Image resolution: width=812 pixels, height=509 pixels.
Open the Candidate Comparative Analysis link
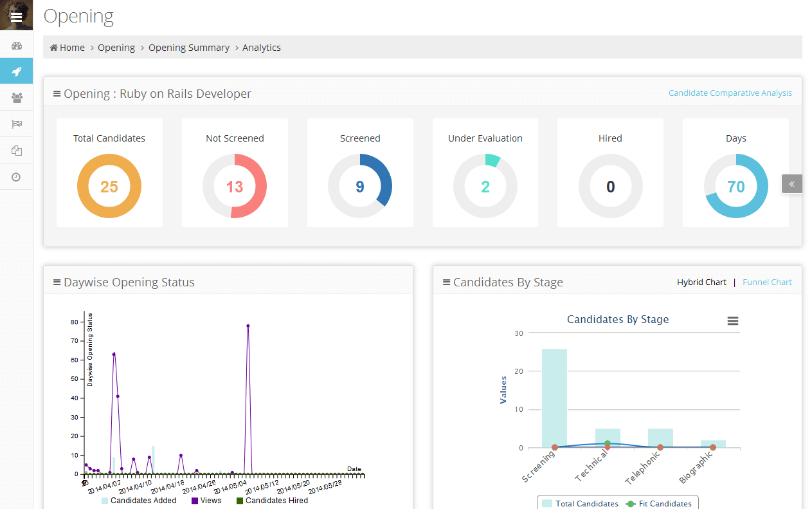pyautogui.click(x=730, y=93)
